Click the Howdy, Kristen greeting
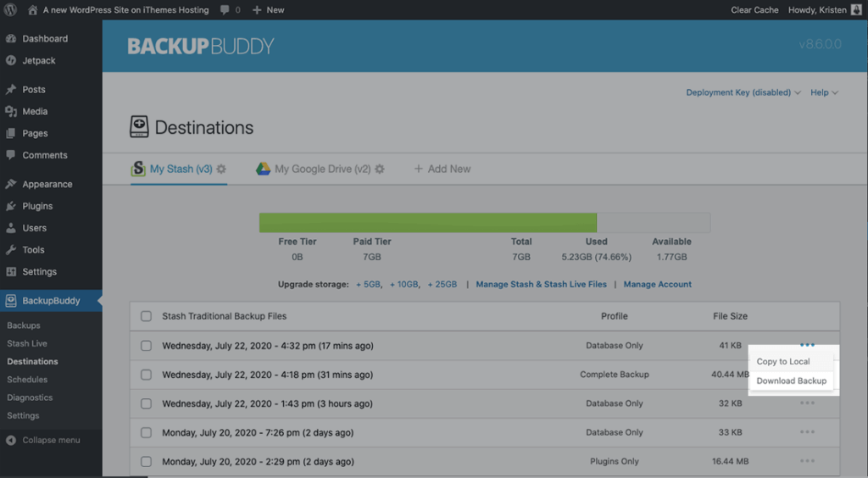This screenshot has height=478, width=868. point(817,10)
